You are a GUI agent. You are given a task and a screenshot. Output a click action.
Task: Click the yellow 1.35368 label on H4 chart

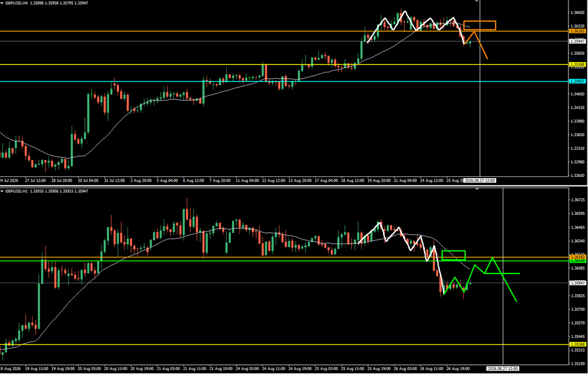578,64
